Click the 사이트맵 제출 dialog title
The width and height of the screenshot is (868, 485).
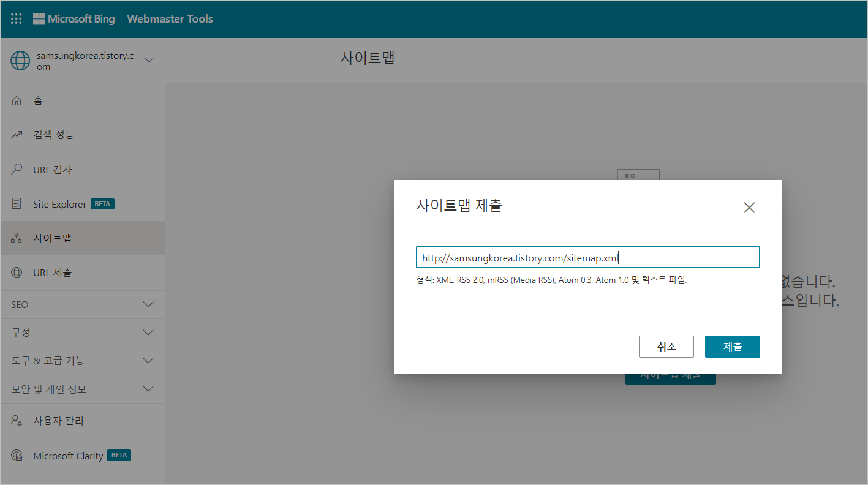(459, 206)
